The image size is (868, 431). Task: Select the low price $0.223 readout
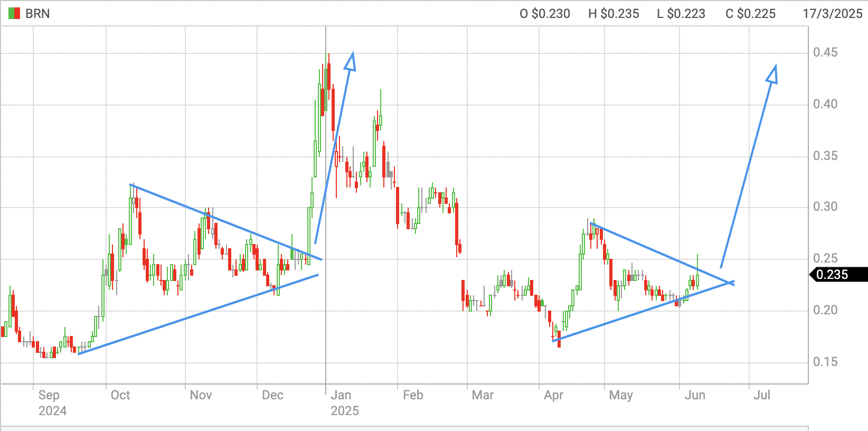(681, 14)
